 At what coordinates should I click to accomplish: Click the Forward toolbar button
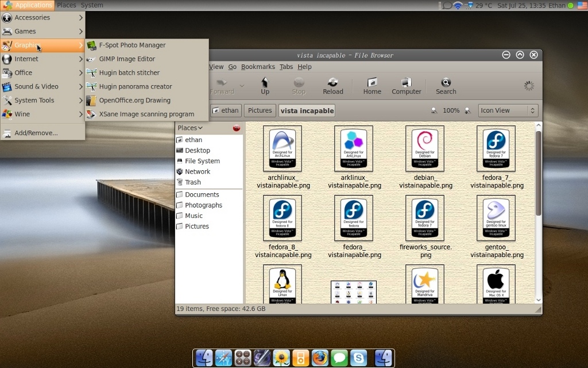[x=222, y=86]
